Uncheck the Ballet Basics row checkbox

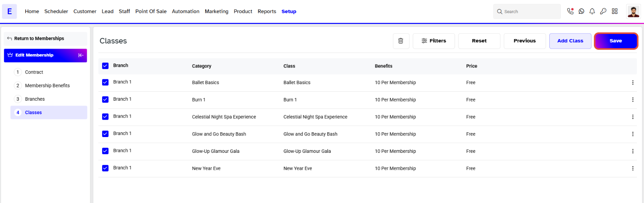(105, 83)
